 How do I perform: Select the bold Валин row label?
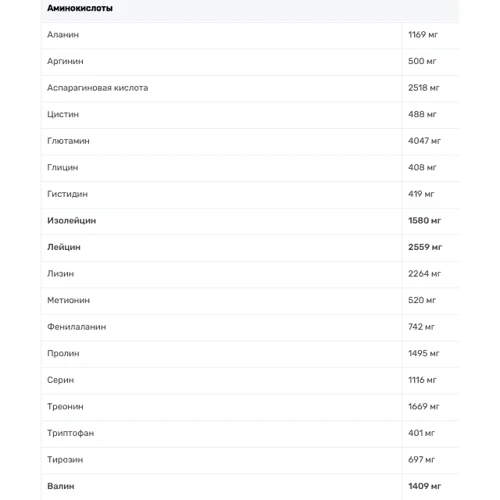(61, 486)
